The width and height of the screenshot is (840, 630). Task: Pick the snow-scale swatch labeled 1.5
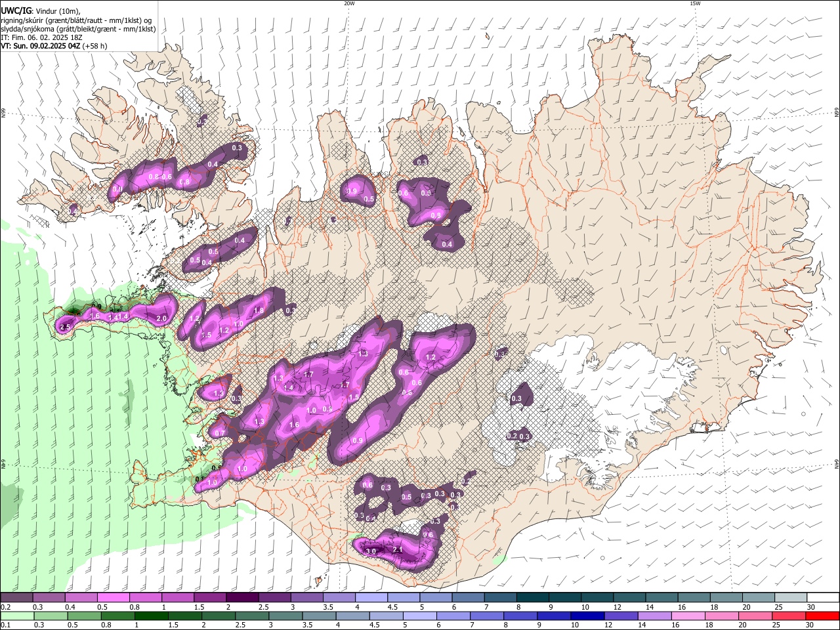(210, 598)
